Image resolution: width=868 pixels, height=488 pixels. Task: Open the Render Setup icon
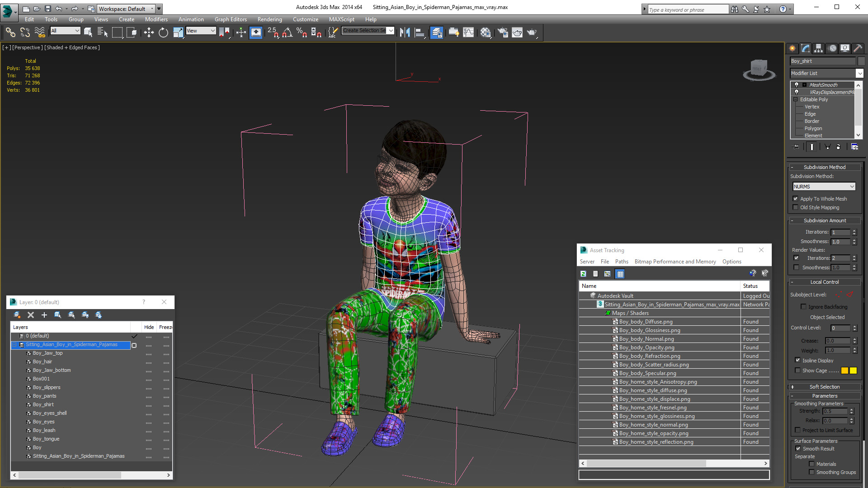click(503, 32)
